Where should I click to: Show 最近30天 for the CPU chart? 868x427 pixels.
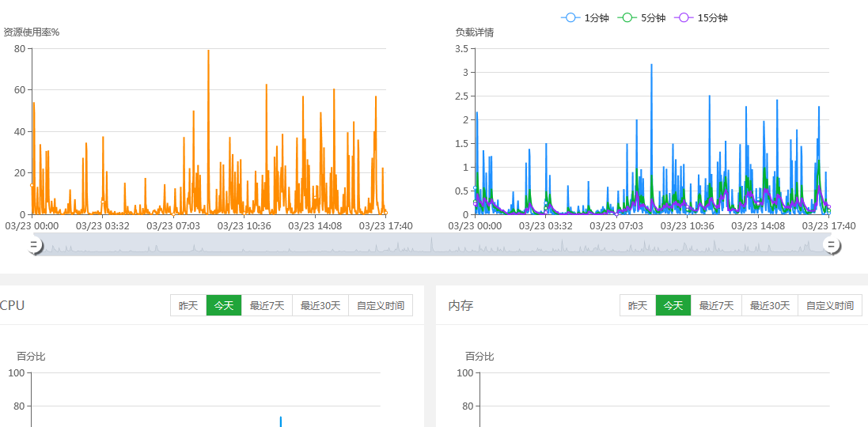[x=320, y=305]
